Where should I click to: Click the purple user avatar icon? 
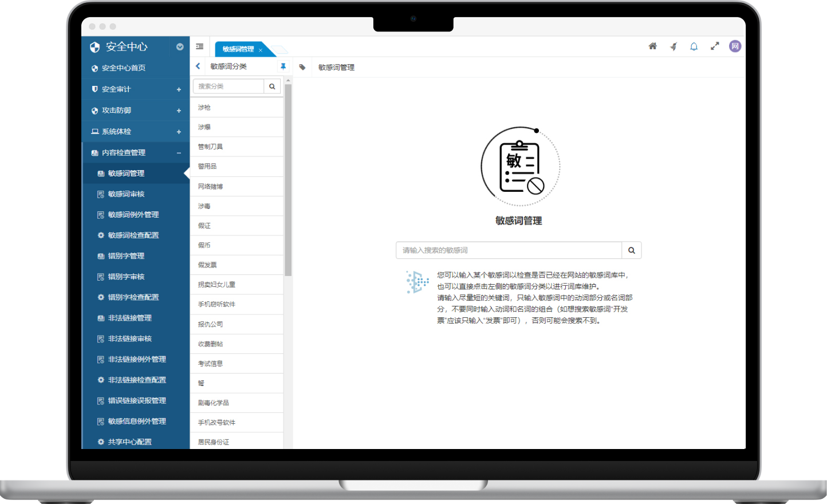pos(735,46)
